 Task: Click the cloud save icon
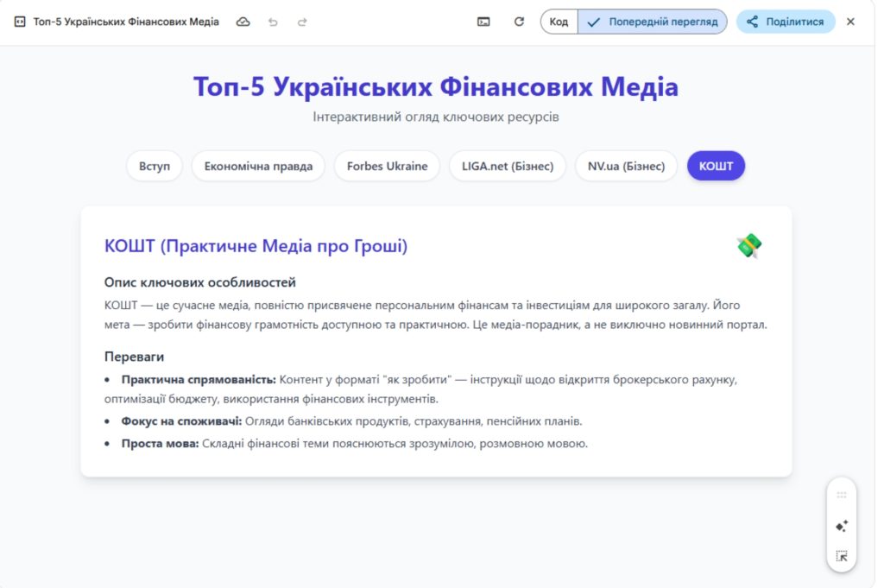pyautogui.click(x=243, y=21)
